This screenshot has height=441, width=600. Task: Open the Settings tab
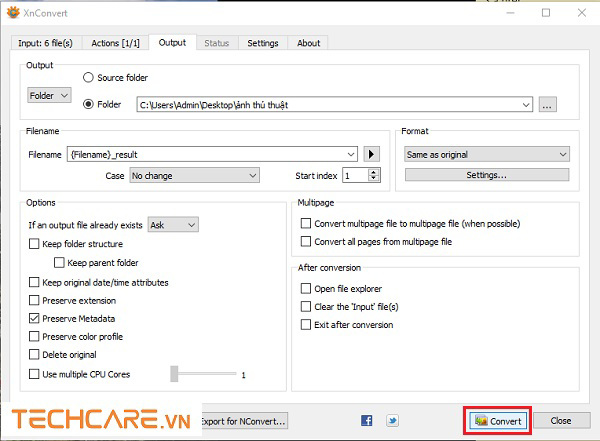pos(262,43)
